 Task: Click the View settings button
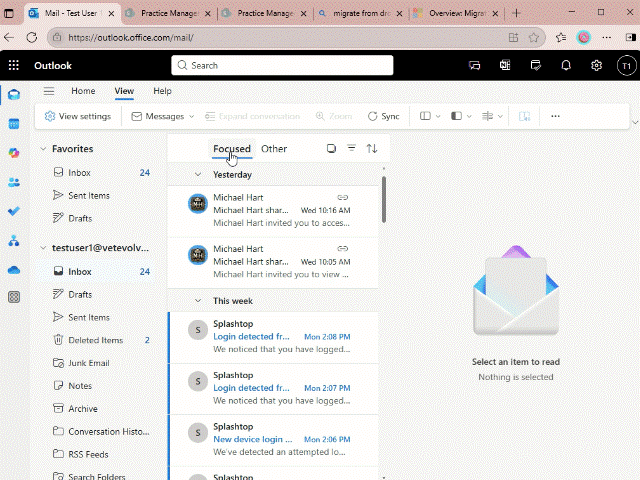coord(78,116)
